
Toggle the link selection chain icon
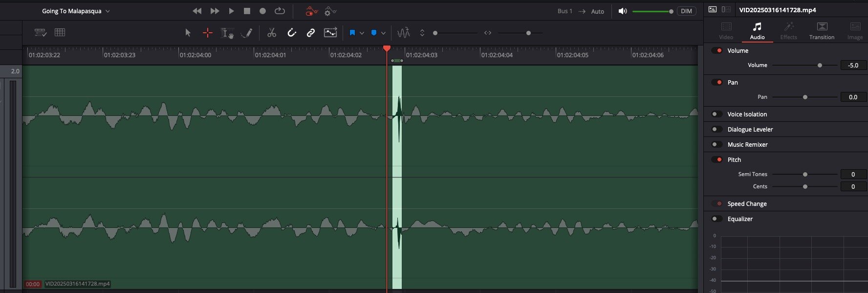click(x=311, y=33)
